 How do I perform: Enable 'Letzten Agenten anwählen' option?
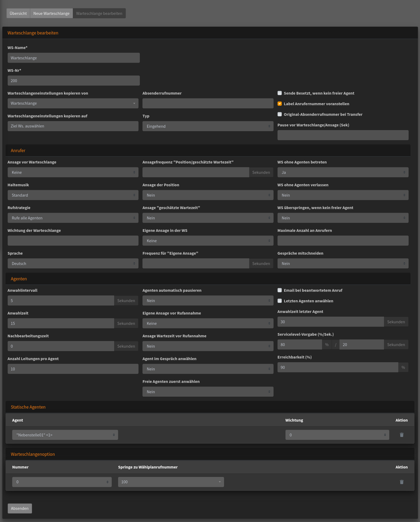click(280, 301)
